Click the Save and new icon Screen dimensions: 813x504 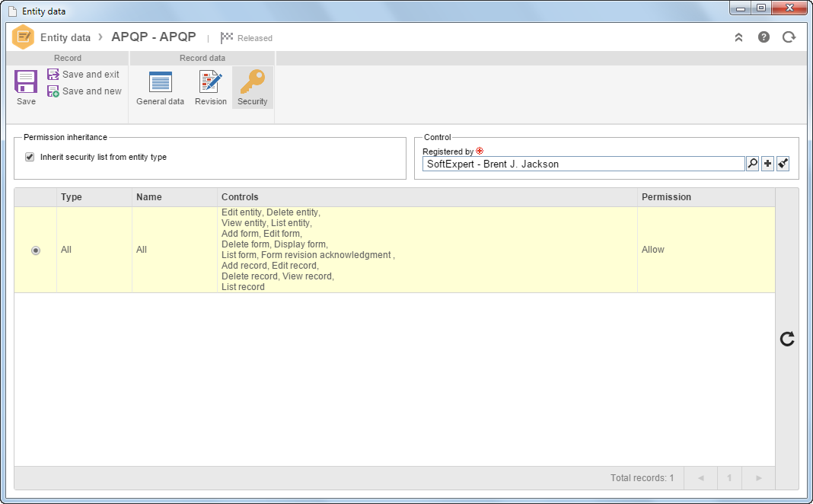tap(53, 91)
